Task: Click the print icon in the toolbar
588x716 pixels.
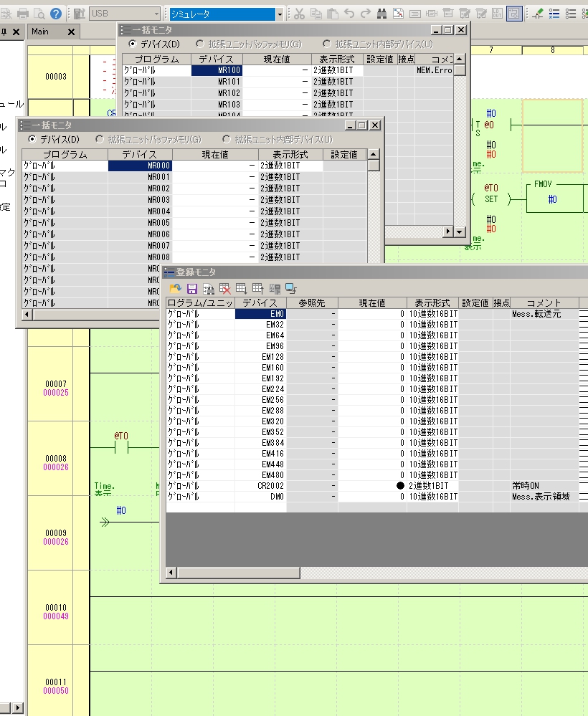Action: (x=23, y=14)
